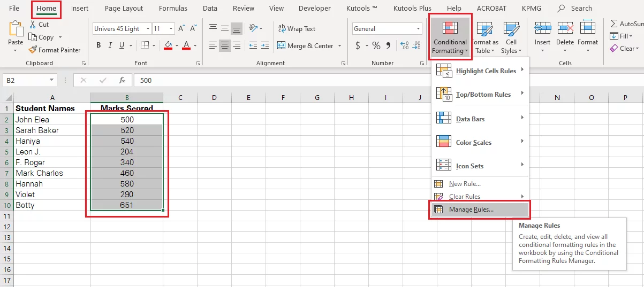Align text right
Viewport: 644px width, 287px height.
[237, 45]
